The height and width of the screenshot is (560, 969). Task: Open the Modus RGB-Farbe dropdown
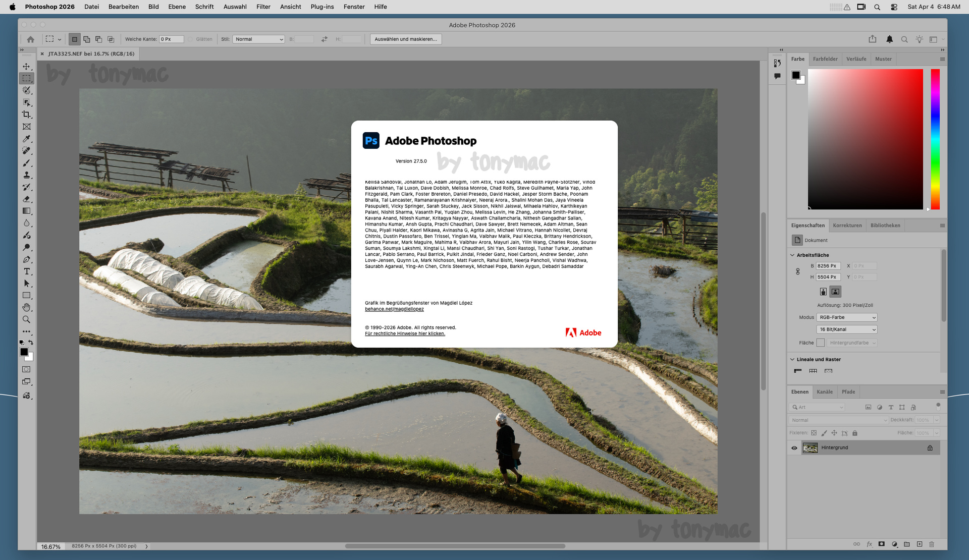click(x=846, y=317)
